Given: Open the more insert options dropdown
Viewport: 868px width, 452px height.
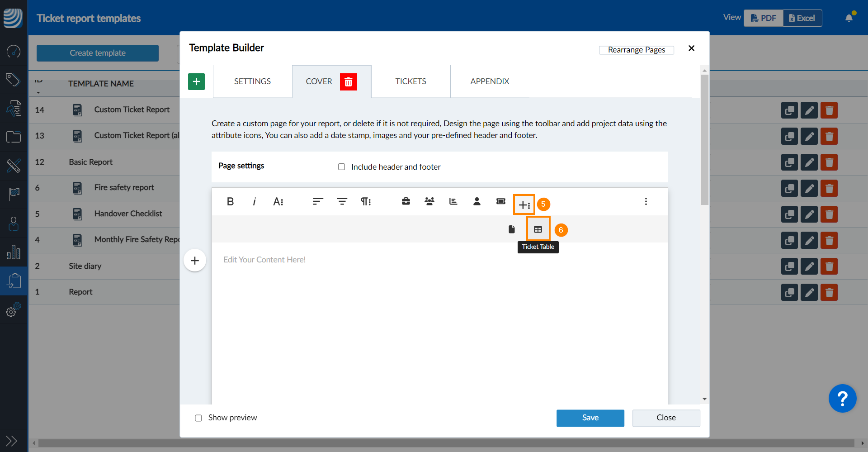Looking at the screenshot, I should pos(524,205).
